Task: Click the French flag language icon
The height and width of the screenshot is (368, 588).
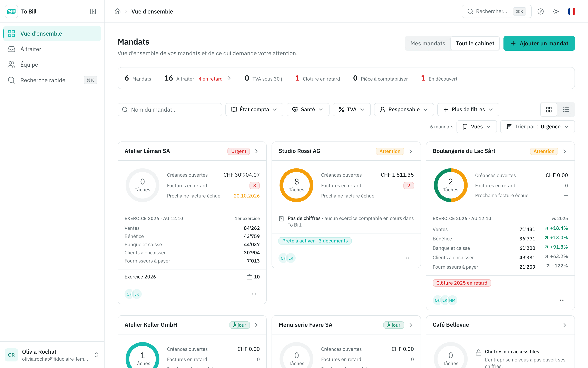Action: [571, 11]
